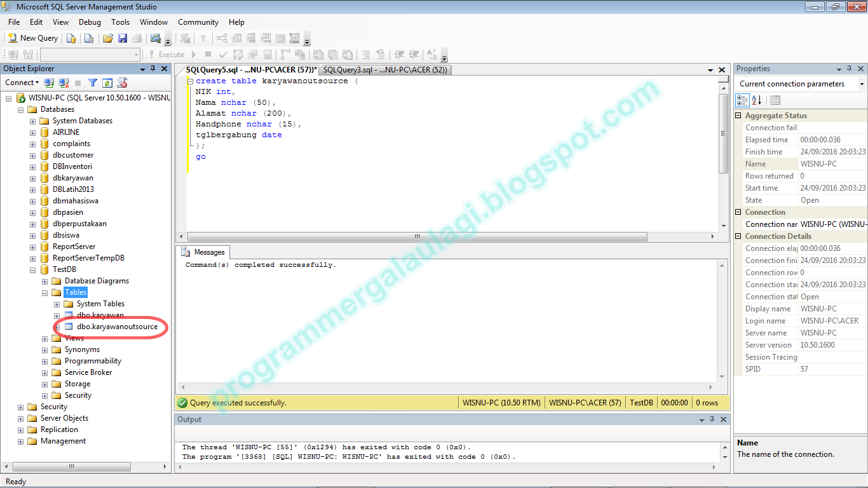Activate the Object Explorer filter icon
Image resolution: width=868 pixels, height=488 pixels.
pyautogui.click(x=91, y=83)
